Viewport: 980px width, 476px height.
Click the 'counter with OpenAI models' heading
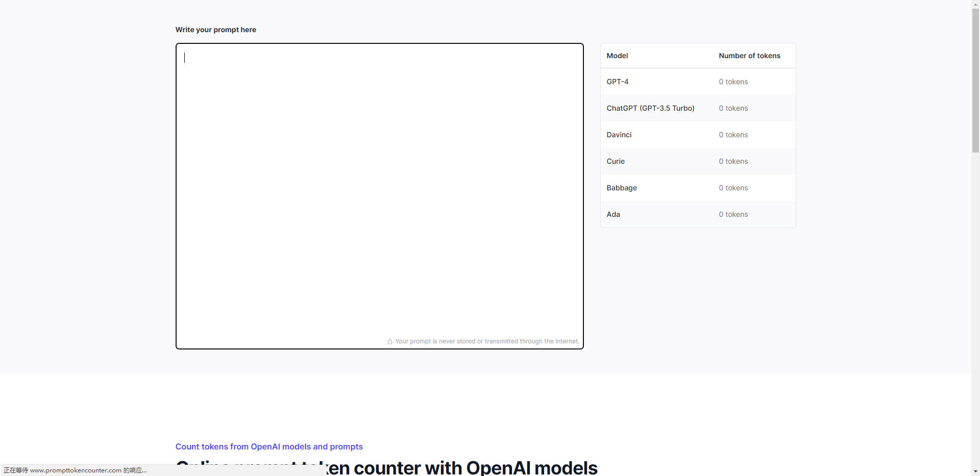click(475, 467)
